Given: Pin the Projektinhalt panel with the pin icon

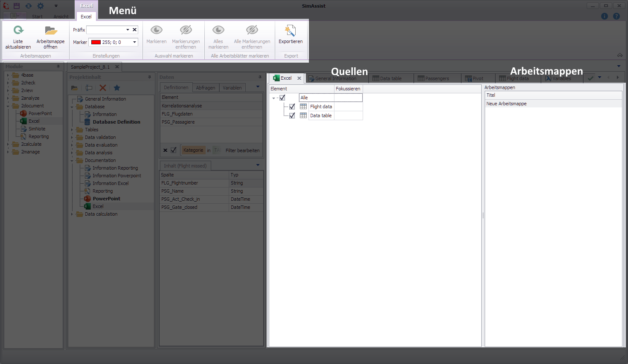Looking at the screenshot, I should 150,77.
